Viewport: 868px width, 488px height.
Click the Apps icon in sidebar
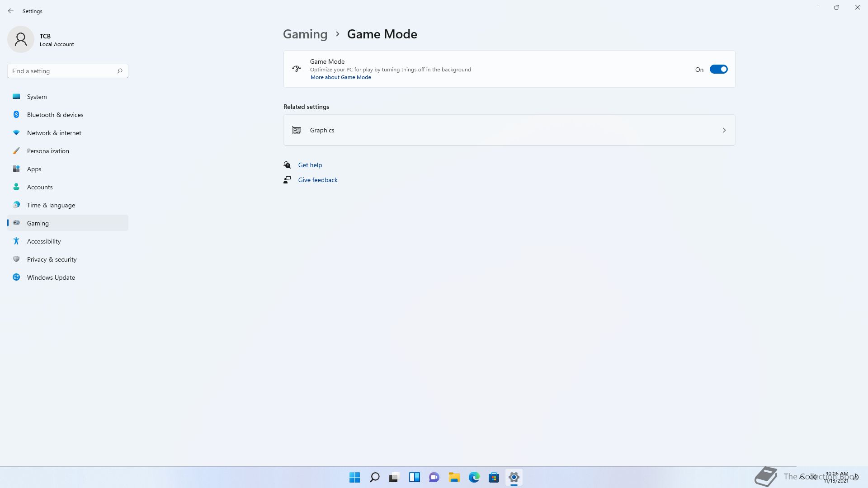click(x=16, y=169)
